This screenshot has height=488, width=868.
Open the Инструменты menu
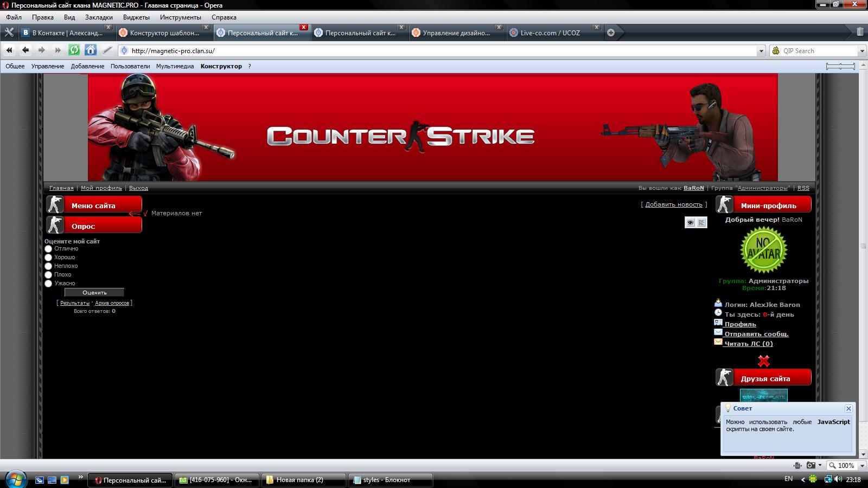click(180, 17)
